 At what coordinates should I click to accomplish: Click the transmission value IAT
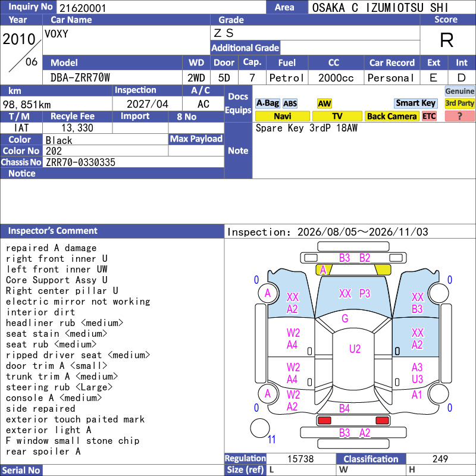(x=21, y=128)
